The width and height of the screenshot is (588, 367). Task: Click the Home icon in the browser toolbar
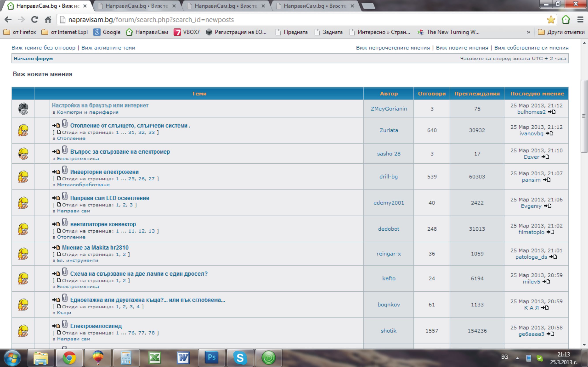pos(48,20)
